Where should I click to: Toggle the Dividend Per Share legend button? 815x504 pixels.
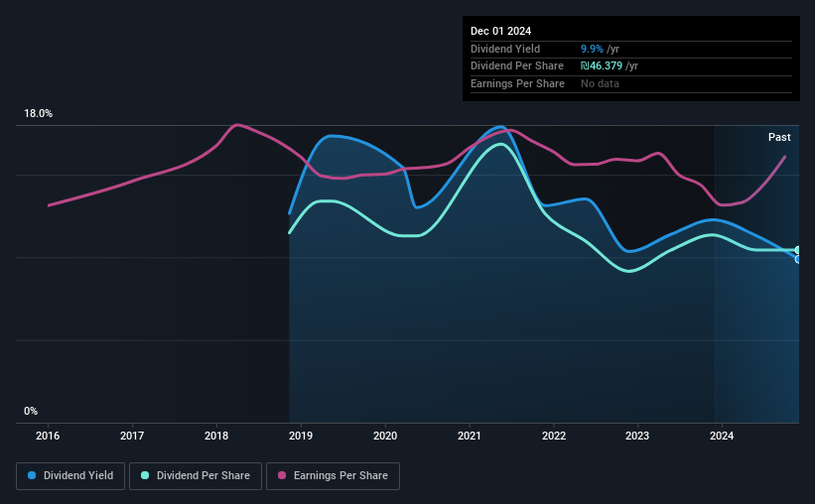coord(196,476)
